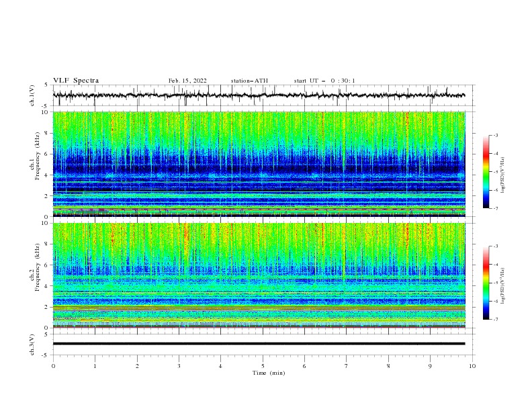
Task: Click the 'VLF Spectra' title text
Action: [x=76, y=81]
